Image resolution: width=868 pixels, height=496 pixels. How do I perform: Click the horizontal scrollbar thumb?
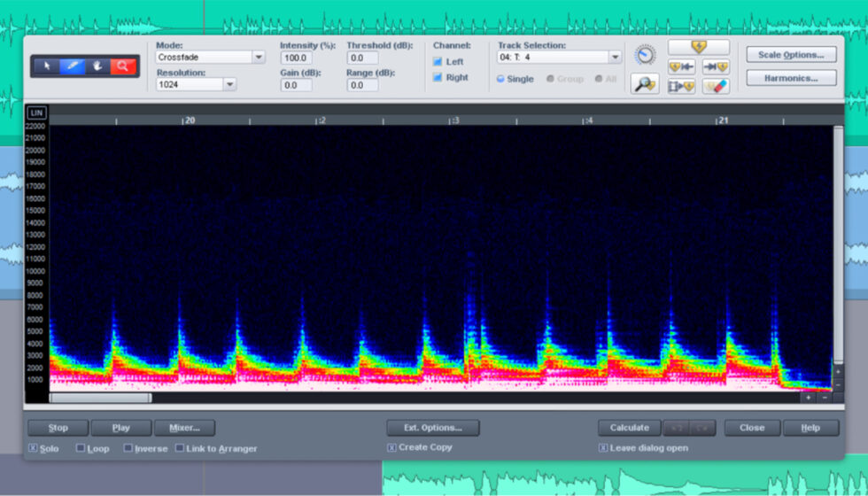[100, 398]
